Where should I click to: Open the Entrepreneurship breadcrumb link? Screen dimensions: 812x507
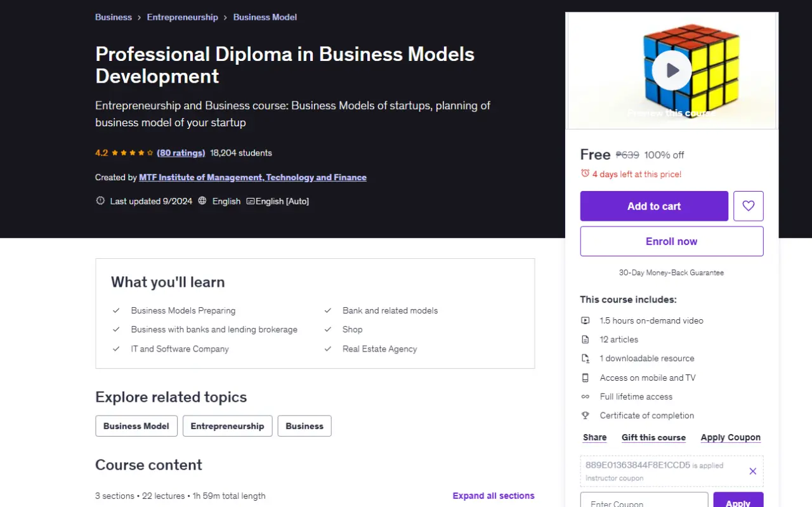183,17
